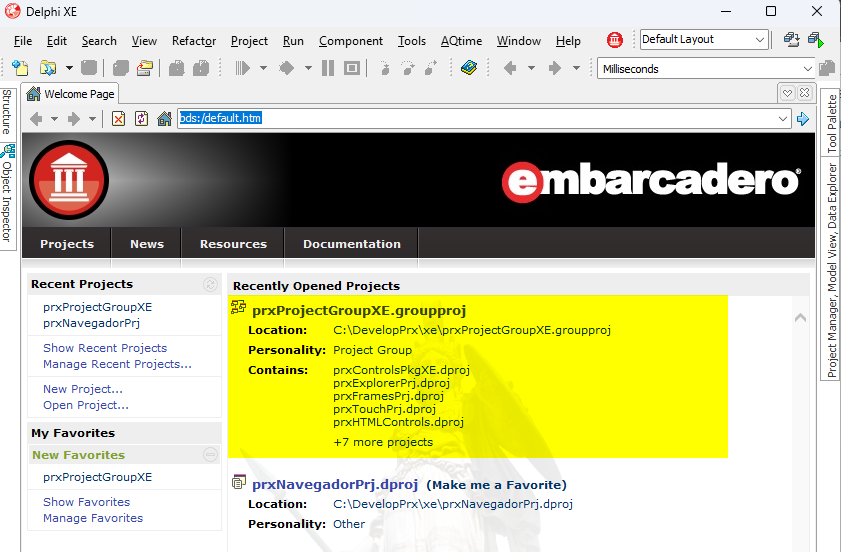
Task: Refresh the Recent Projects panel using its circle icon
Action: (210, 284)
